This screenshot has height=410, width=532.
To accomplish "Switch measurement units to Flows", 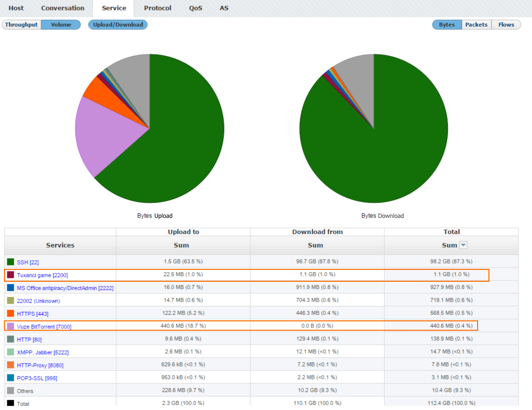I will click(506, 24).
